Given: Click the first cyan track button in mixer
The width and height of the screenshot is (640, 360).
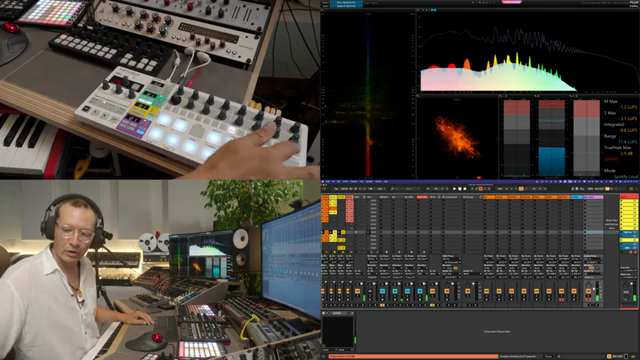Looking at the screenshot, I should [382, 291].
